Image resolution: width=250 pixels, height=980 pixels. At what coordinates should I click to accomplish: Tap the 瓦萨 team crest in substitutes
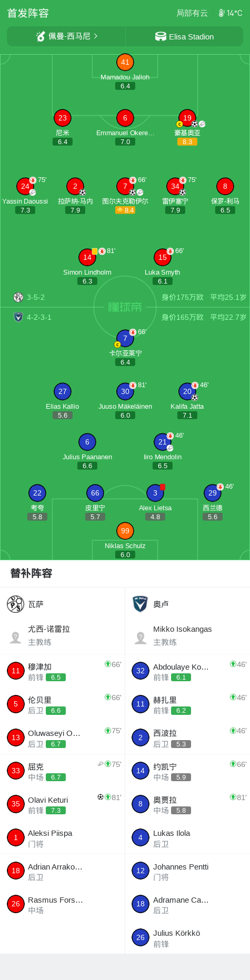[x=15, y=604]
